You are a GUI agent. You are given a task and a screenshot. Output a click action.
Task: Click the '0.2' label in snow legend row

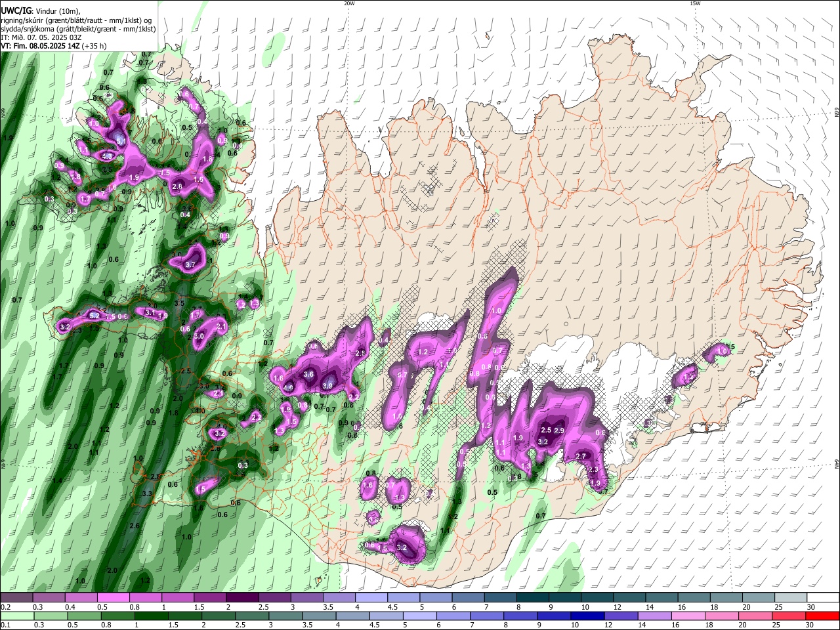point(5,607)
